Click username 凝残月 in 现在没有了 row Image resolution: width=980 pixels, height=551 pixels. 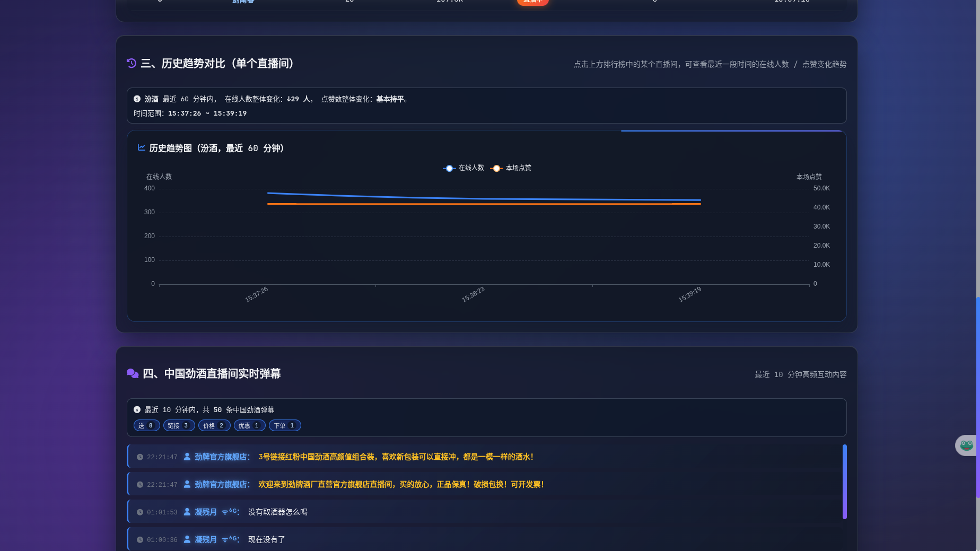click(x=206, y=540)
